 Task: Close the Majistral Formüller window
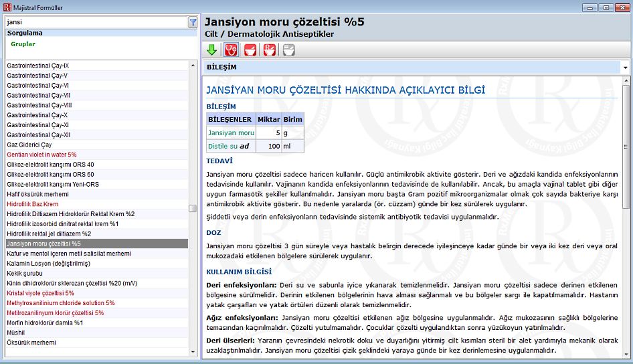coord(622,7)
